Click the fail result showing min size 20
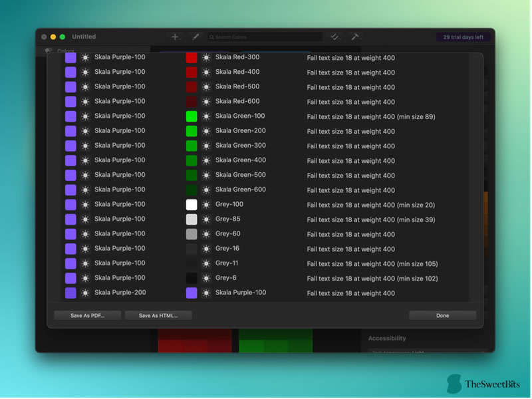Image resolution: width=532 pixels, height=399 pixels. [371, 205]
